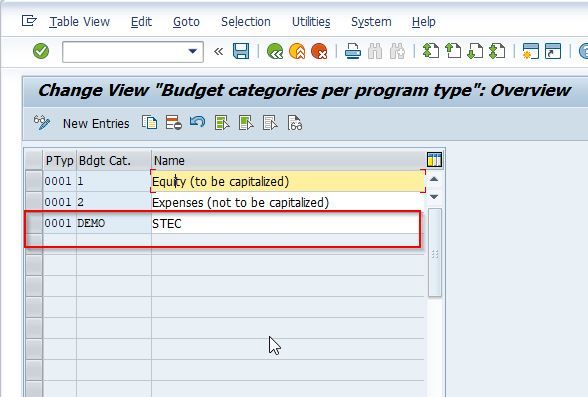The width and height of the screenshot is (588, 397).
Task: Click PTyp 0001 in the Equity row
Action: pyautogui.click(x=60, y=181)
